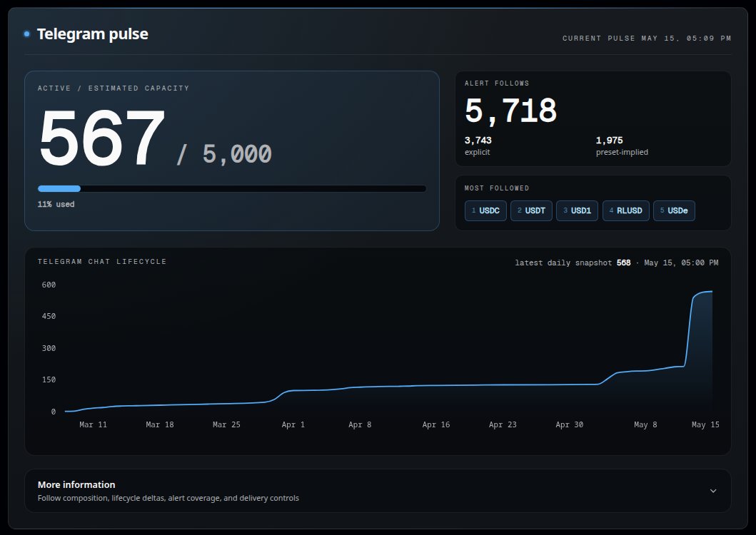Viewport: 756px width, 535px height.
Task: Click the 150 y-axis label
Action: [49, 379]
